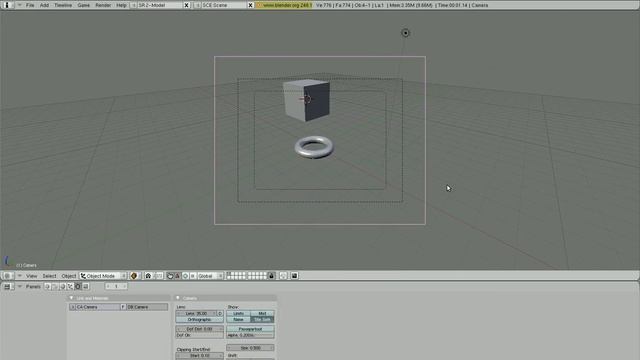Click the render this view icon
Image resolution: width=640 pixels, height=360 pixels.
294,276
